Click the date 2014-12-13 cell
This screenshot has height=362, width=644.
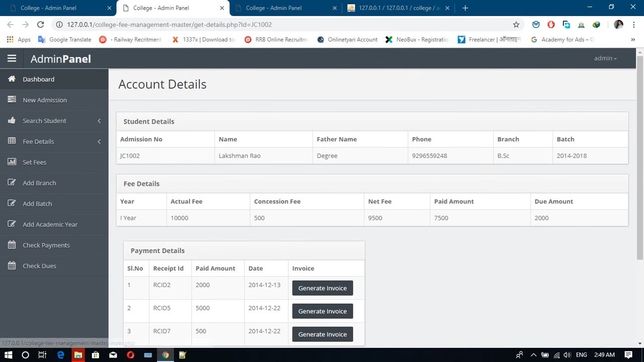266,288
